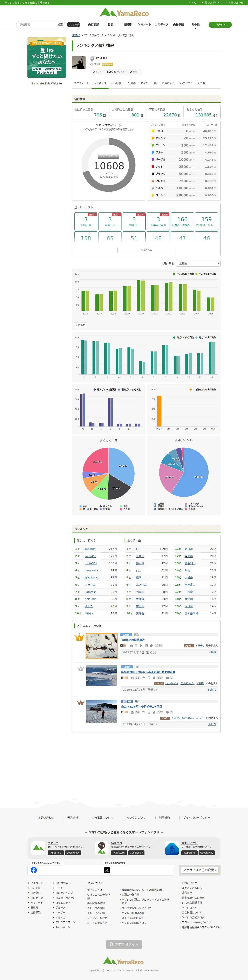
Task: Open the 白山（81ヶ月）骨折術後 photo thumbnail
Action: 102,711
